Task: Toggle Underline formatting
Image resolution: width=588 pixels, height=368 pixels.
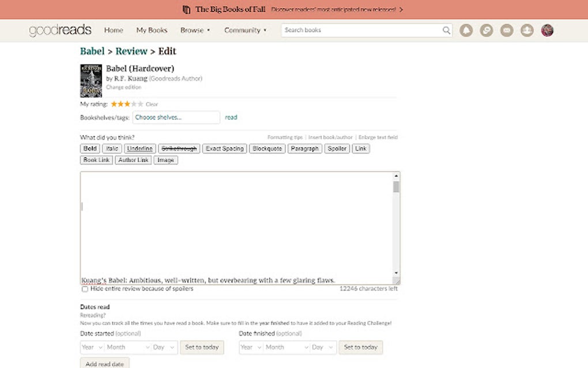Action: [140, 148]
